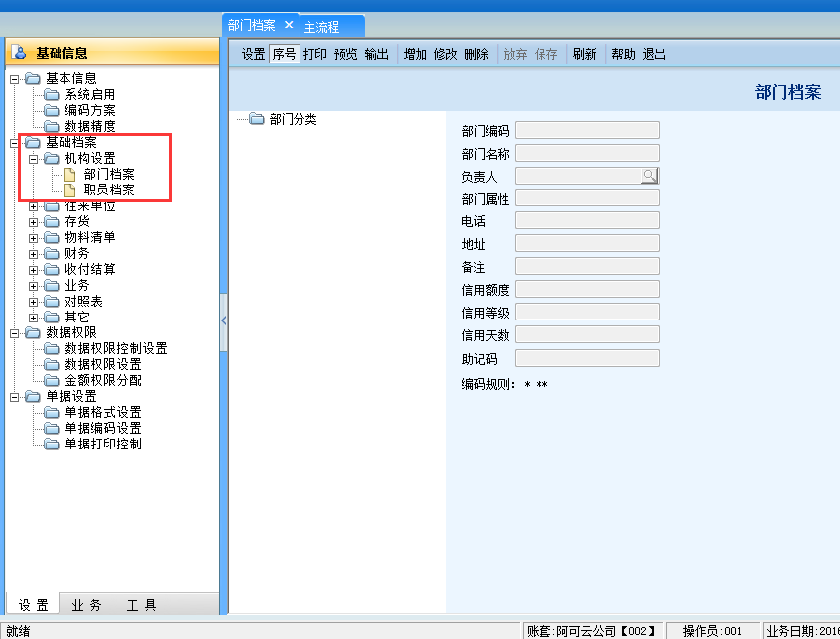The height and width of the screenshot is (639, 840).
Task: Click the 基础信息 panel header icon
Action: 20,53
